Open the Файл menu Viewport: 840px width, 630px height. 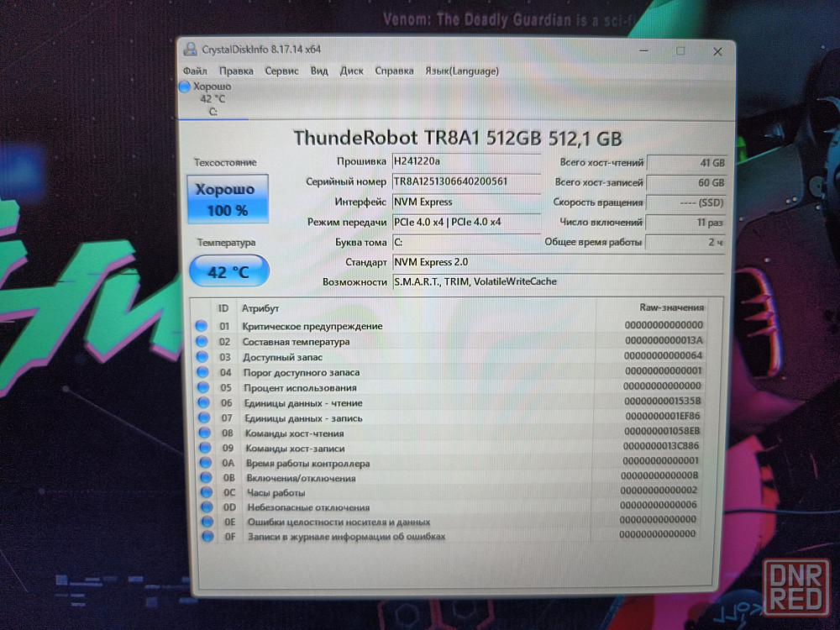point(194,71)
